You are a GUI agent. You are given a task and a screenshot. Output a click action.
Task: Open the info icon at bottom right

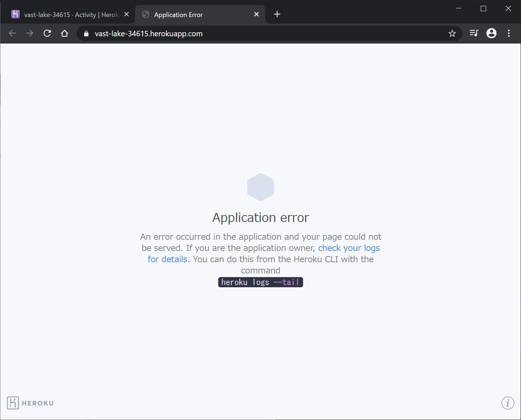point(508,403)
